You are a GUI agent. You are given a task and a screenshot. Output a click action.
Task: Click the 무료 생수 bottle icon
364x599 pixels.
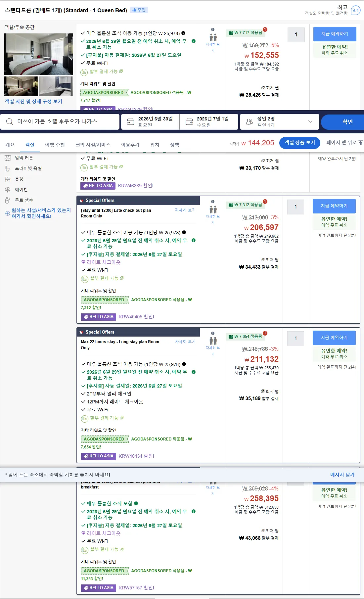[8, 200]
